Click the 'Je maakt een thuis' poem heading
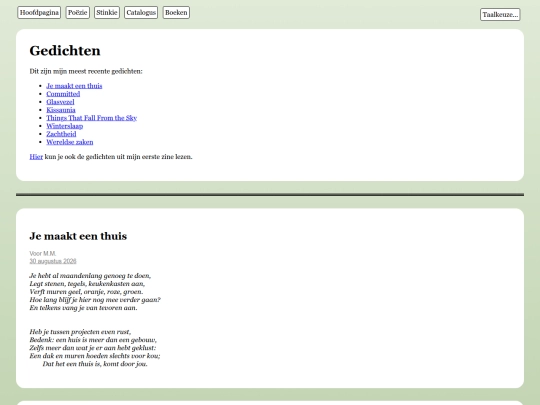The width and height of the screenshot is (540, 405). pos(78,236)
